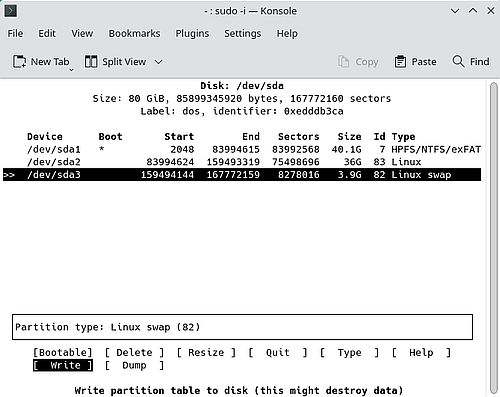Screen dimensions: 500x397
Task: Click the HPFS/NTFS/exFAT type text
Action: pos(436,149)
